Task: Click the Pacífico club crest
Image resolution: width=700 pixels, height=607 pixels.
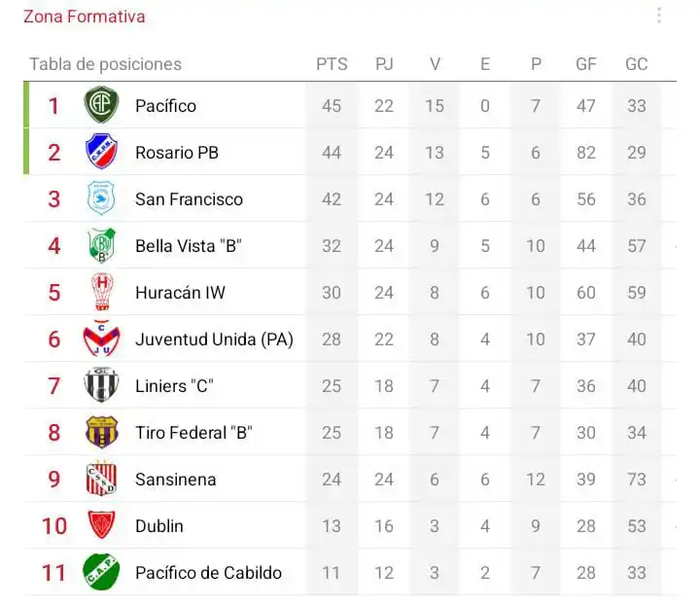Action: coord(101,105)
